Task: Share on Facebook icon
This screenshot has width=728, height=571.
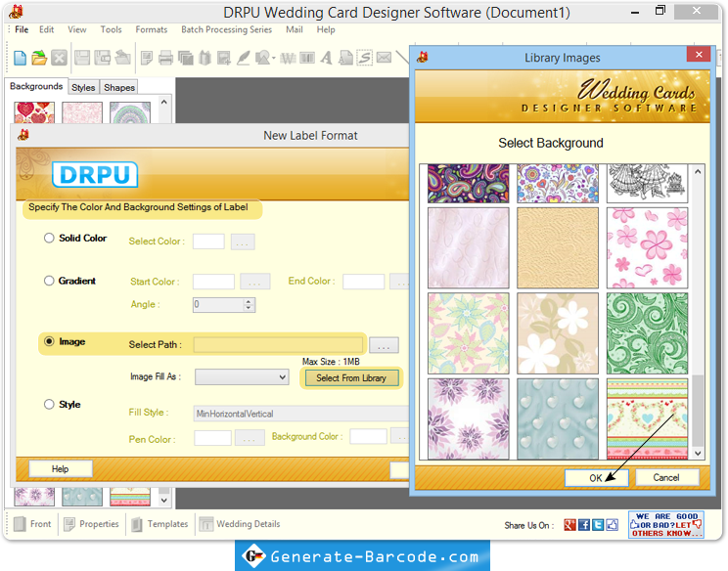Action: coord(584,525)
